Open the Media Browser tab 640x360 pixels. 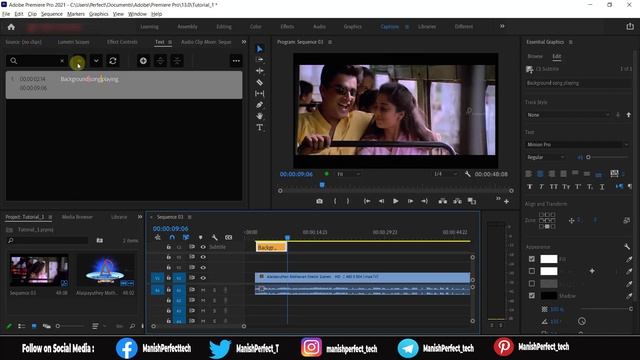77,217
